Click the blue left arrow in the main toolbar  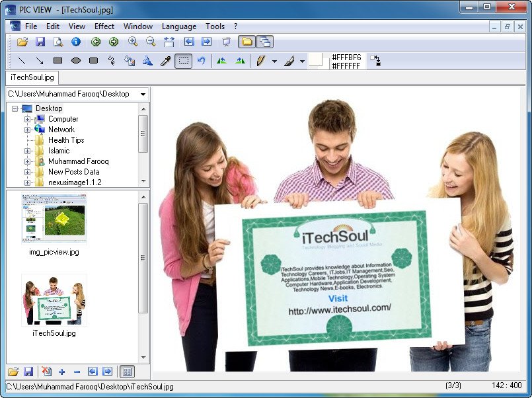click(x=189, y=42)
